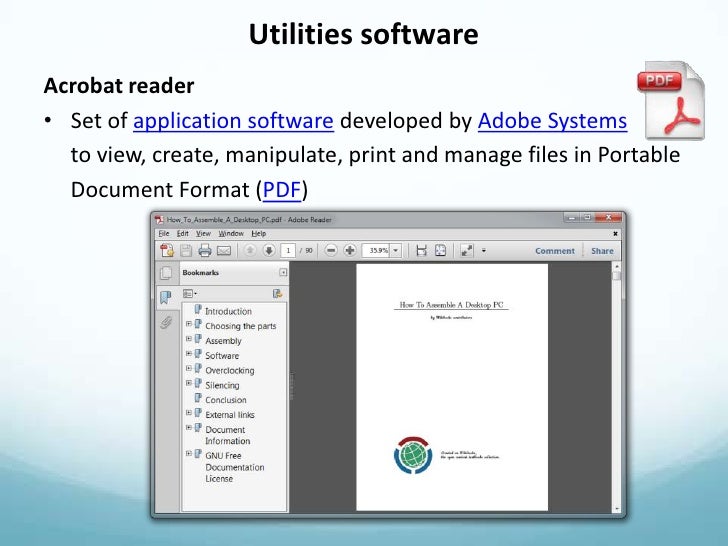Open the Bookmarks panel ribbon icon
Image resolution: width=728 pixels, height=546 pixels.
coord(166,297)
